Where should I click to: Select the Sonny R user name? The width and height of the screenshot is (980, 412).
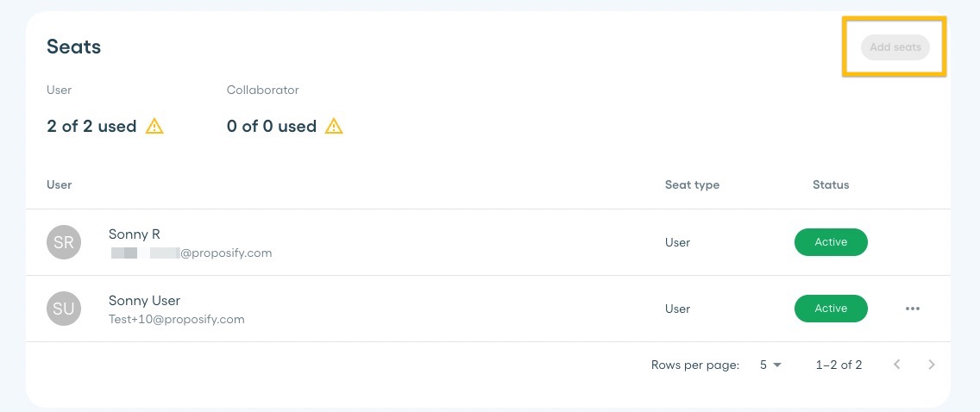(x=135, y=234)
